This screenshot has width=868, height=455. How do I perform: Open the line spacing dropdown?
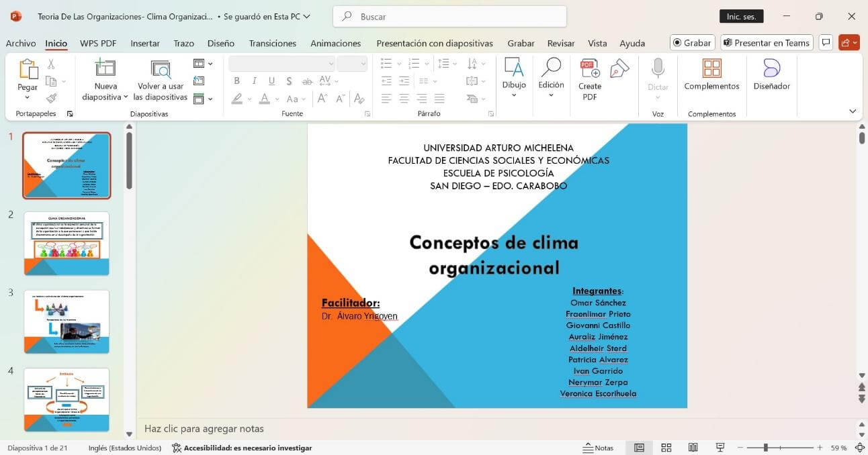[447, 64]
